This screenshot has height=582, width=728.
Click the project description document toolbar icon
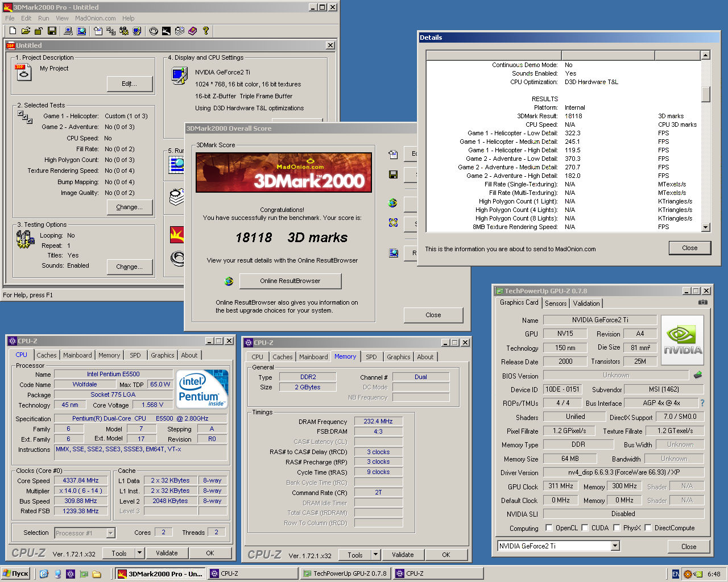98,31
